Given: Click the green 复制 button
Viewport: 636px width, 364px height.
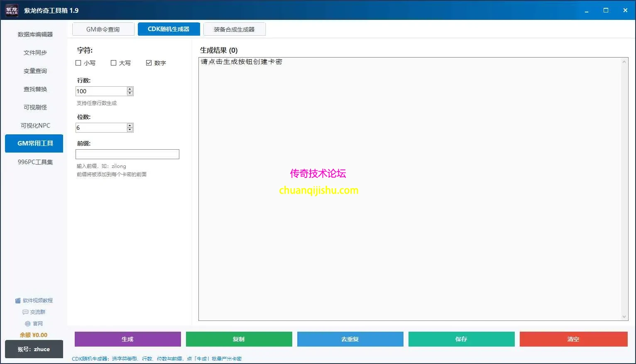Looking at the screenshot, I should click(x=239, y=339).
